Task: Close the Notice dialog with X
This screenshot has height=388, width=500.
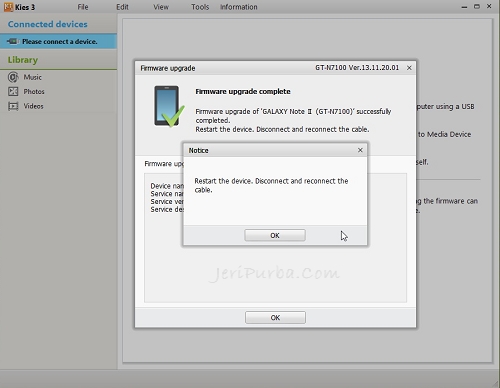Action: click(360, 150)
